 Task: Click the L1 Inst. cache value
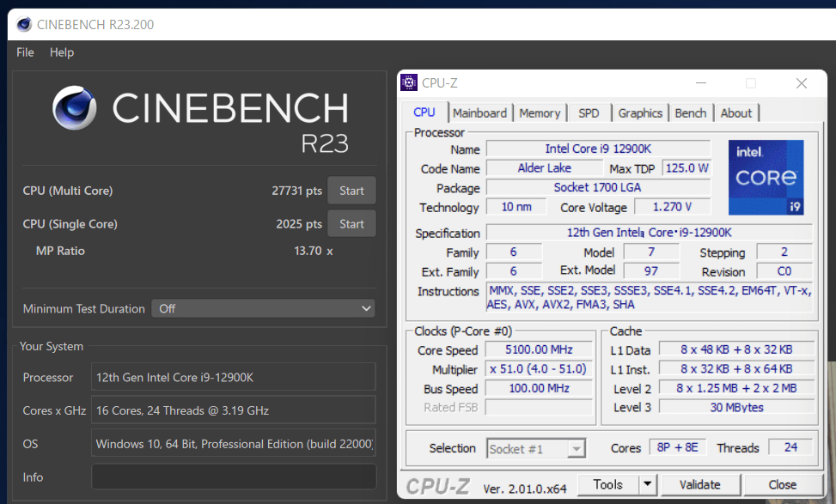(736, 368)
